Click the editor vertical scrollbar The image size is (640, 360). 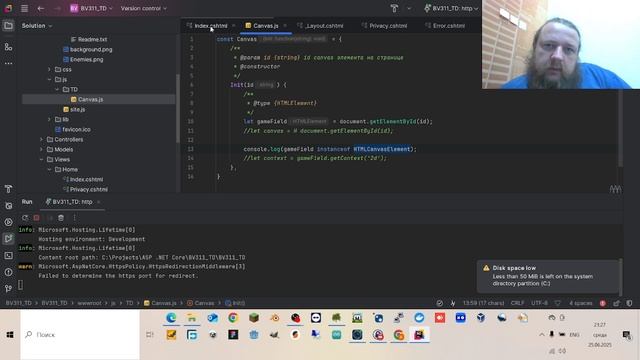620,128
